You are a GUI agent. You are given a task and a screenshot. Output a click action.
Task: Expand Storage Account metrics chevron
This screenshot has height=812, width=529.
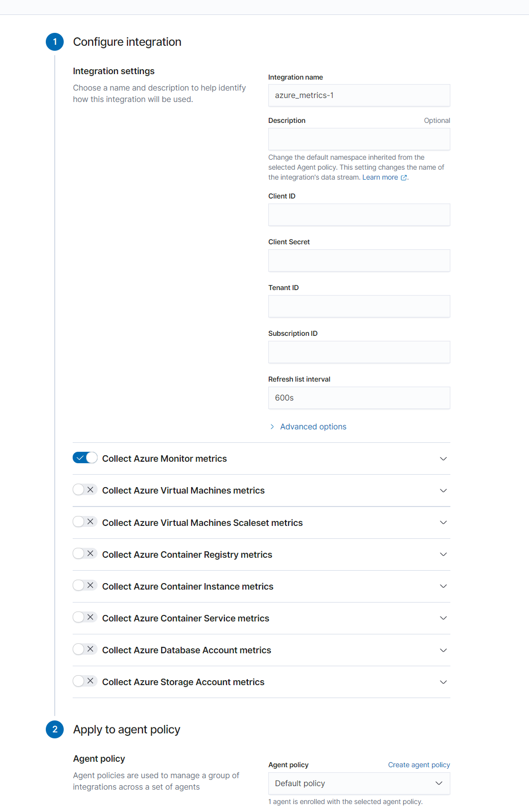443,682
